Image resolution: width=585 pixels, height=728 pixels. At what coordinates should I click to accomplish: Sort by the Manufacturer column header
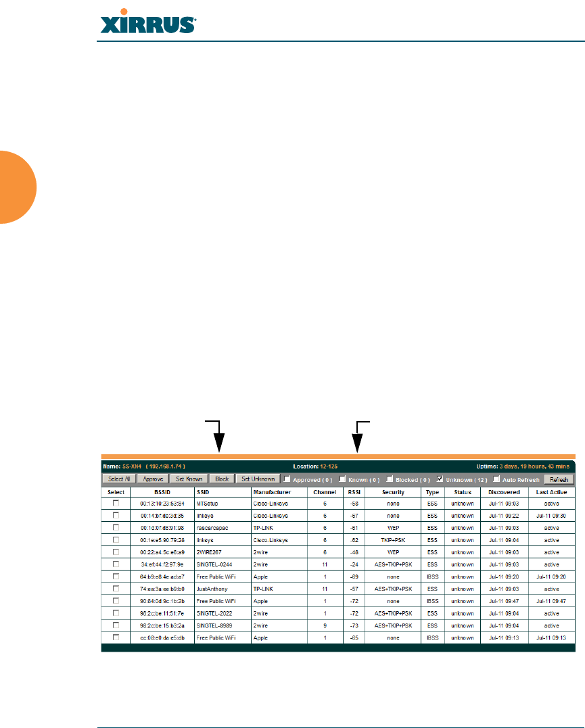pyautogui.click(x=272, y=492)
